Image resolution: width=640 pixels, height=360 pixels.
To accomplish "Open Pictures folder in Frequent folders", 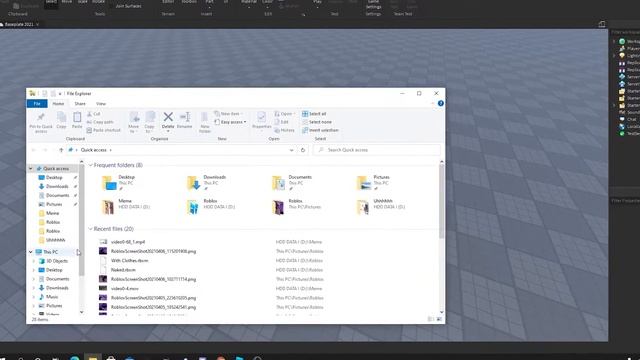I will pyautogui.click(x=374, y=182).
